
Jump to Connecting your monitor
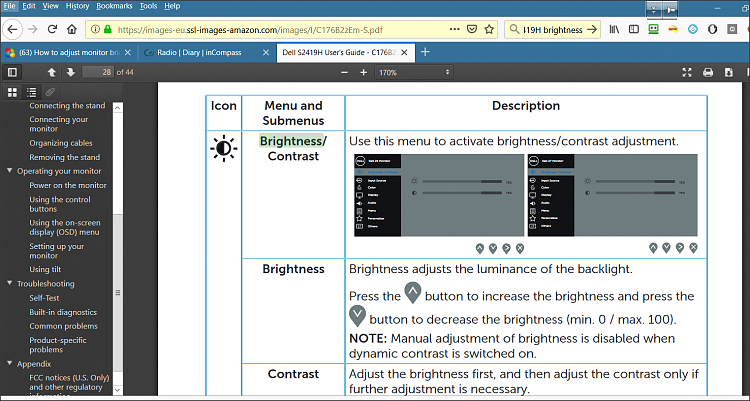58,124
